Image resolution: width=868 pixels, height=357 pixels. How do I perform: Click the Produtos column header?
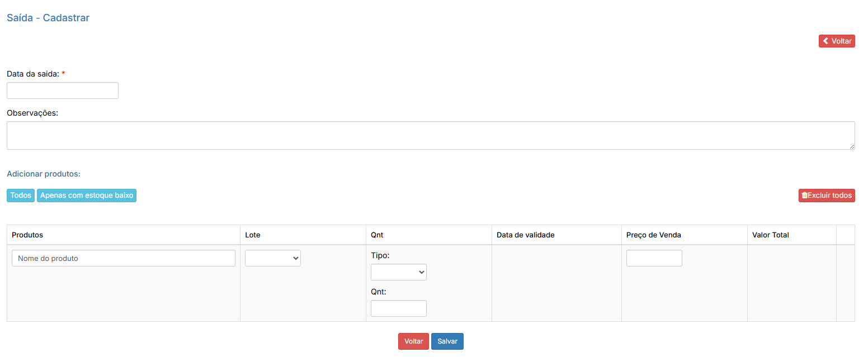click(x=27, y=235)
